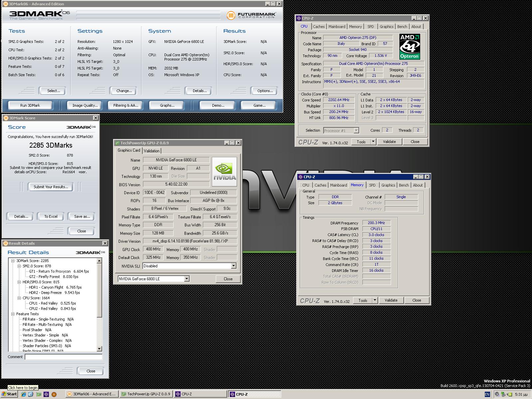Click Details button in 3DMark Score window
The width and height of the screenshot is (532, 399).
tap(21, 216)
